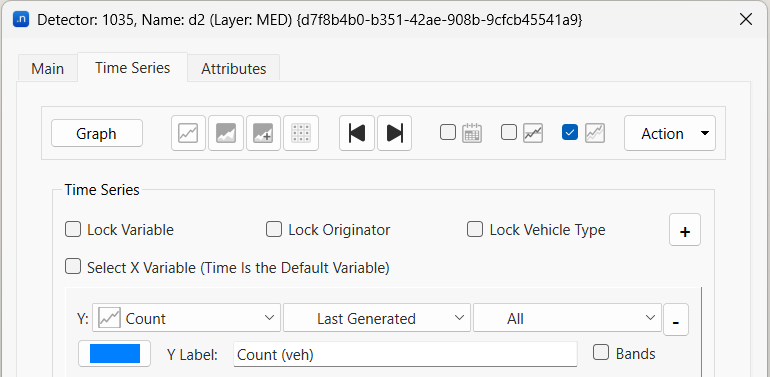770x377 pixels.
Task: Enable Lock Variable checkbox
Action: pyautogui.click(x=73, y=229)
